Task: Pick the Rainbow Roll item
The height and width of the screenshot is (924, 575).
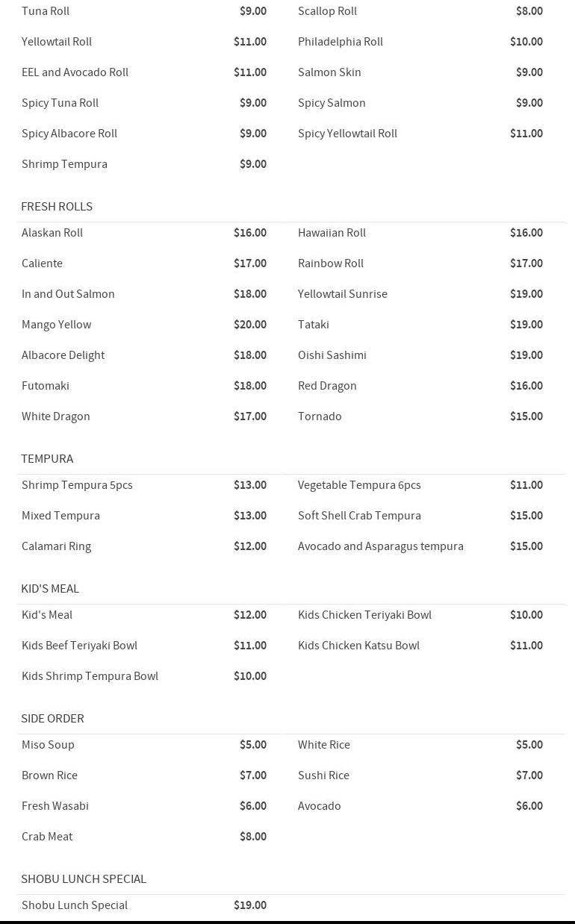Action: [331, 263]
